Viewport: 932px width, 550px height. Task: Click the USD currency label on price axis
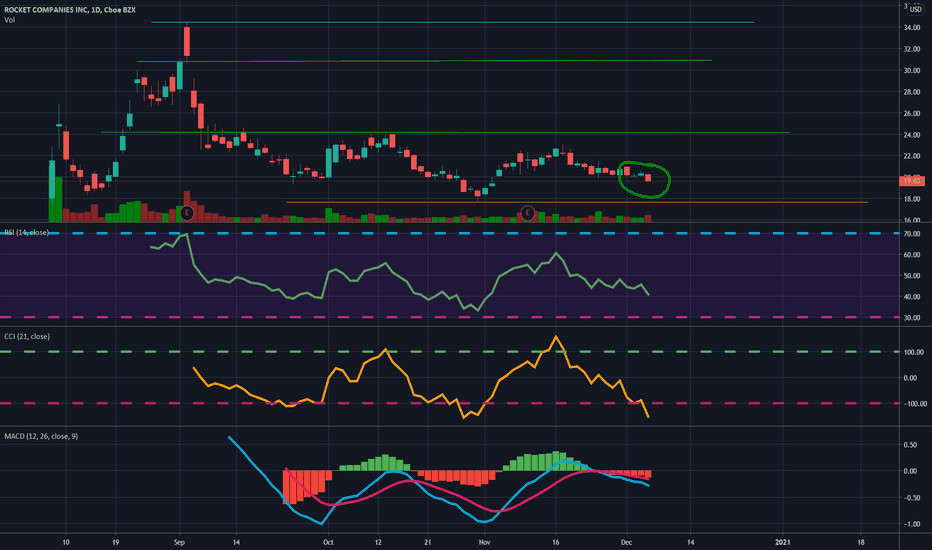[915, 9]
